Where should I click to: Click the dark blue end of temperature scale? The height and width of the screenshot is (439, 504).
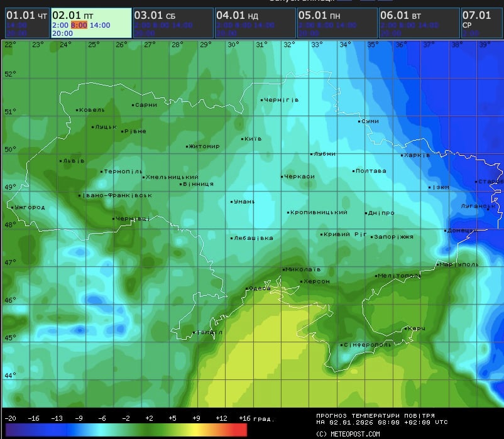pos(11,430)
